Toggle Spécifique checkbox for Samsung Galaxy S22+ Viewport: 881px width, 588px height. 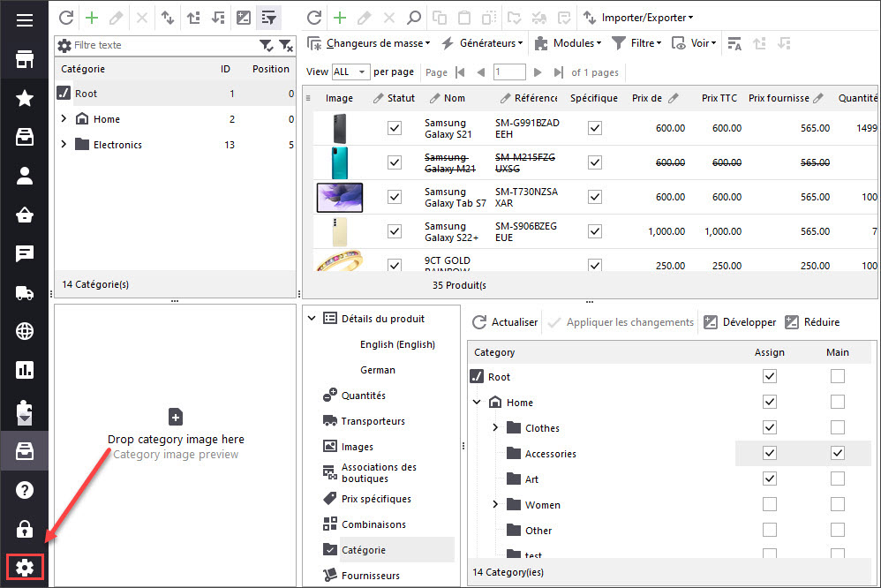pyautogui.click(x=595, y=231)
